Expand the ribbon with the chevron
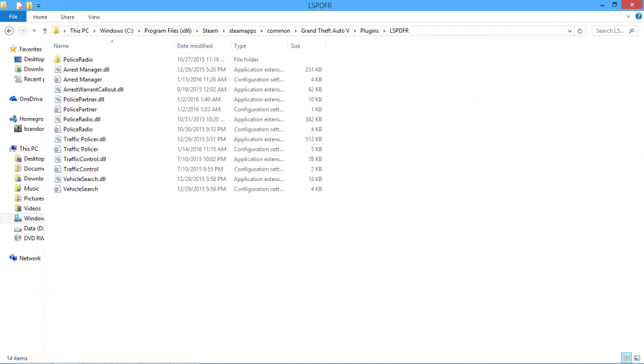The height and width of the screenshot is (364, 644). tap(628, 17)
